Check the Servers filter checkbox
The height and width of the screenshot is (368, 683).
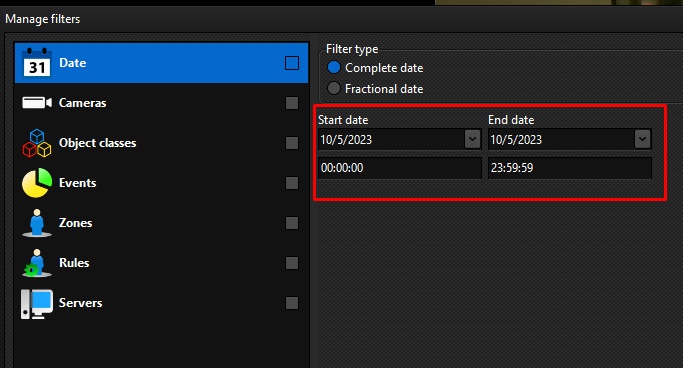pos(292,303)
